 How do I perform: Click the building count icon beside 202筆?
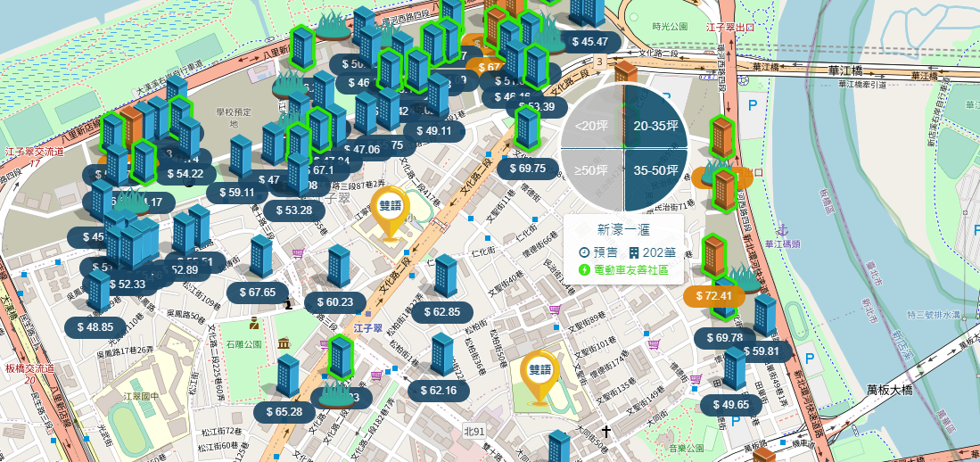(x=634, y=252)
